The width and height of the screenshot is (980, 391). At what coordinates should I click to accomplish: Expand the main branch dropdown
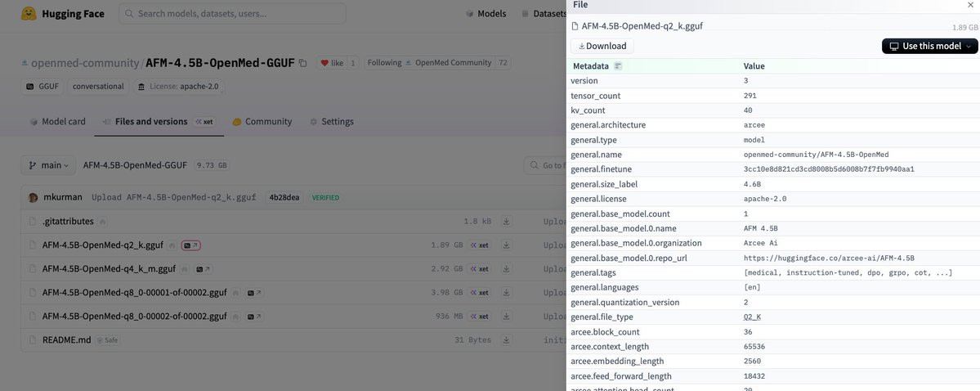point(48,165)
